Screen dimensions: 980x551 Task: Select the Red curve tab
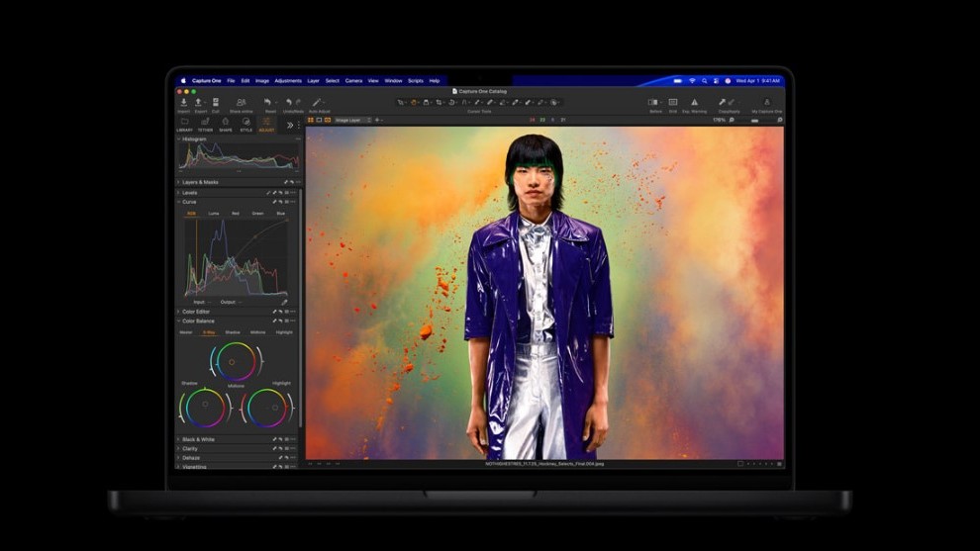236,214
